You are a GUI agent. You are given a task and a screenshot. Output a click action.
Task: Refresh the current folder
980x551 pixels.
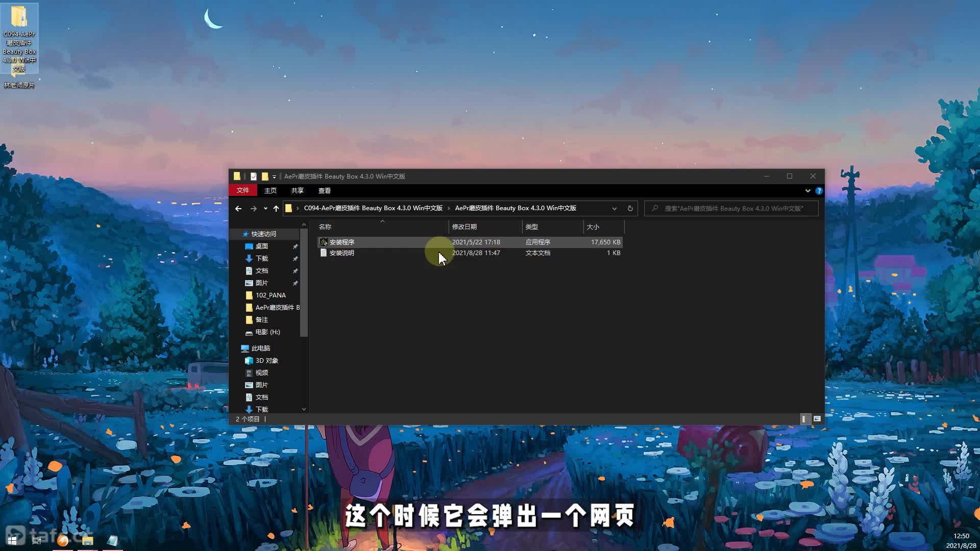point(630,208)
